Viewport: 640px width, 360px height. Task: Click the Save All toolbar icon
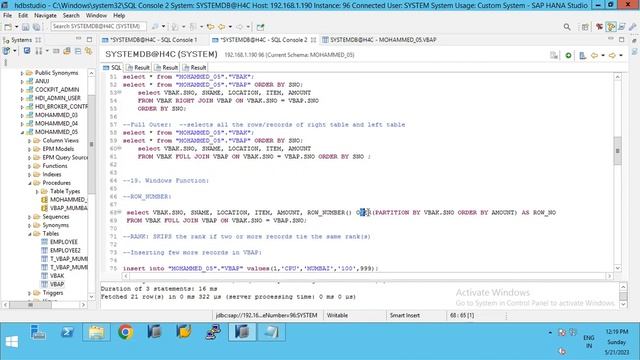[x=36, y=27]
